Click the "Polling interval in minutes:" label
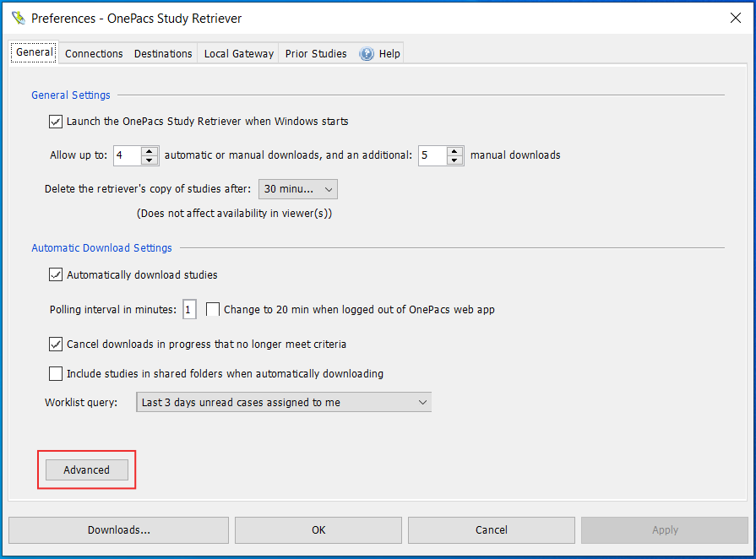Image resolution: width=756 pixels, height=559 pixels. 113,309
